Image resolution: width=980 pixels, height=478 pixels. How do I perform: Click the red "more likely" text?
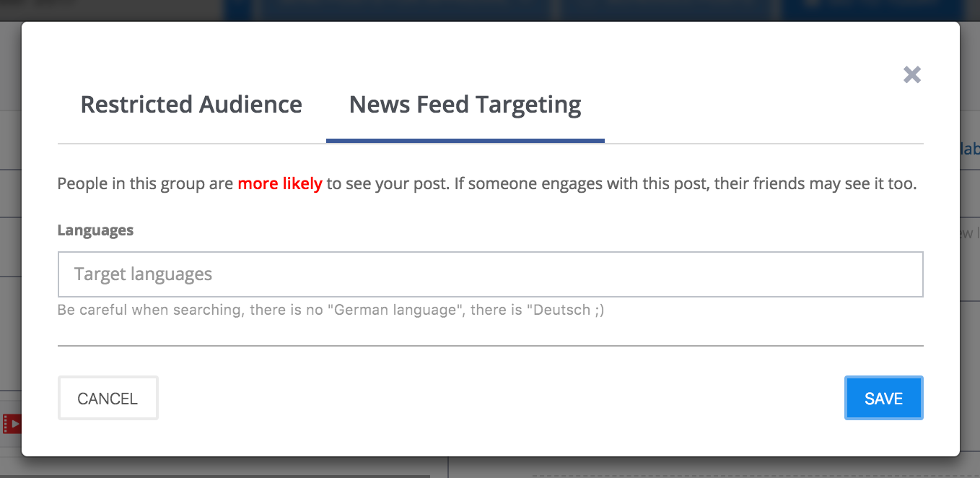[x=280, y=183]
